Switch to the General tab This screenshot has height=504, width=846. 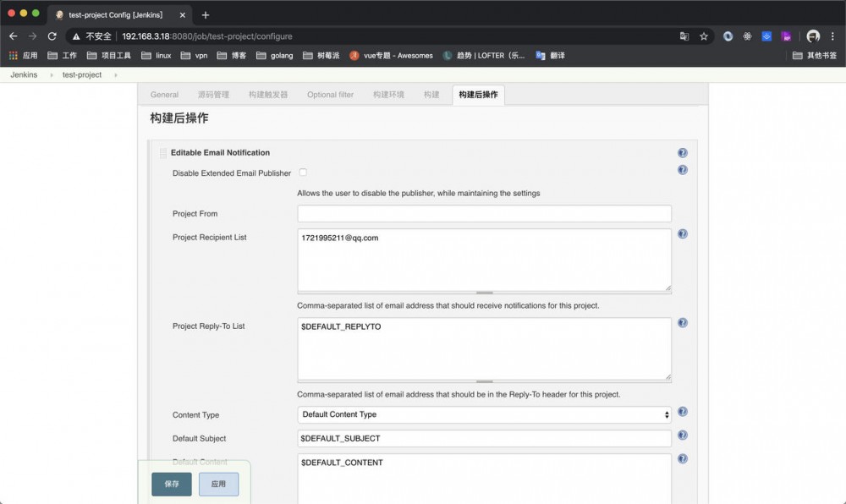[x=163, y=95]
